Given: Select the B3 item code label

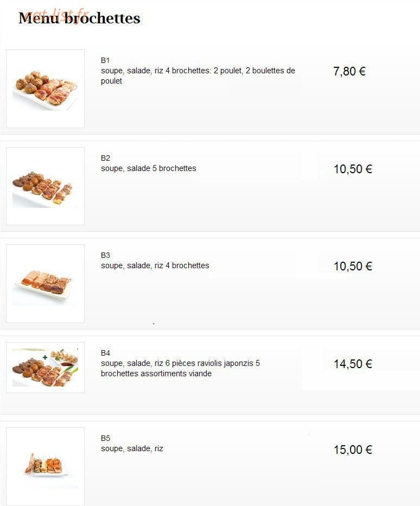Looking at the screenshot, I should 105,255.
